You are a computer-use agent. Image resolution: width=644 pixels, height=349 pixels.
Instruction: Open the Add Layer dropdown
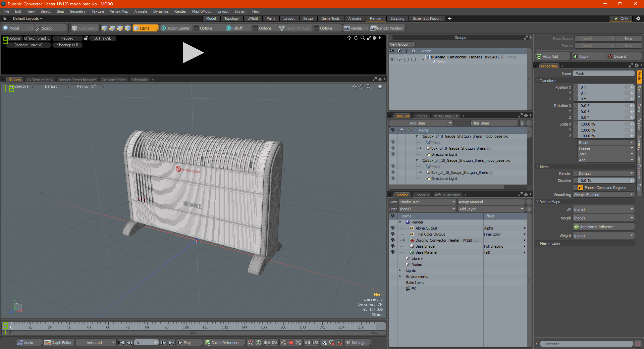491,209
